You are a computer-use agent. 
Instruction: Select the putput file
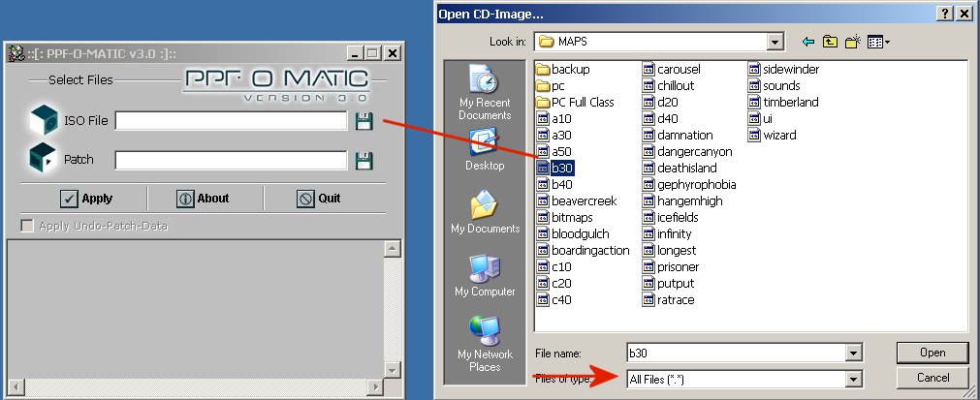click(x=669, y=284)
